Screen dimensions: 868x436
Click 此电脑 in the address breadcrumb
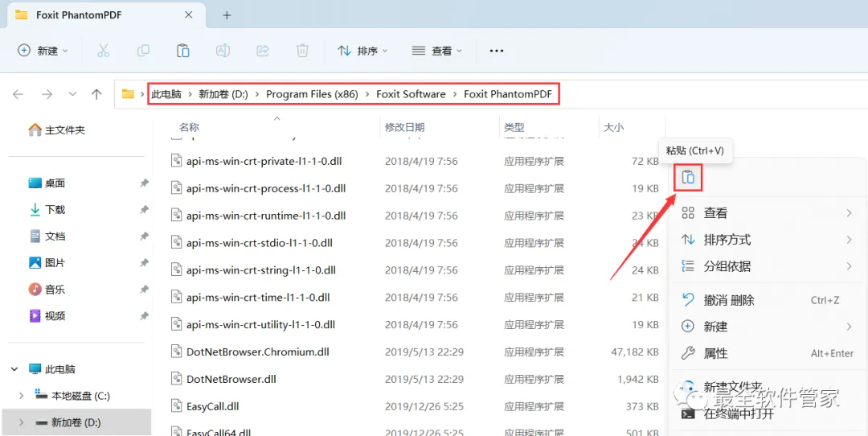(166, 94)
